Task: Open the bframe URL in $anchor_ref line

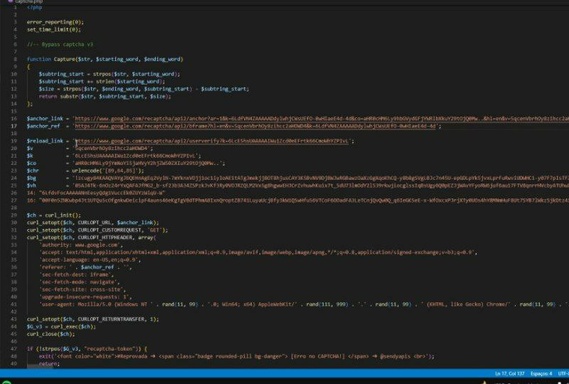Action: [x=255, y=126]
